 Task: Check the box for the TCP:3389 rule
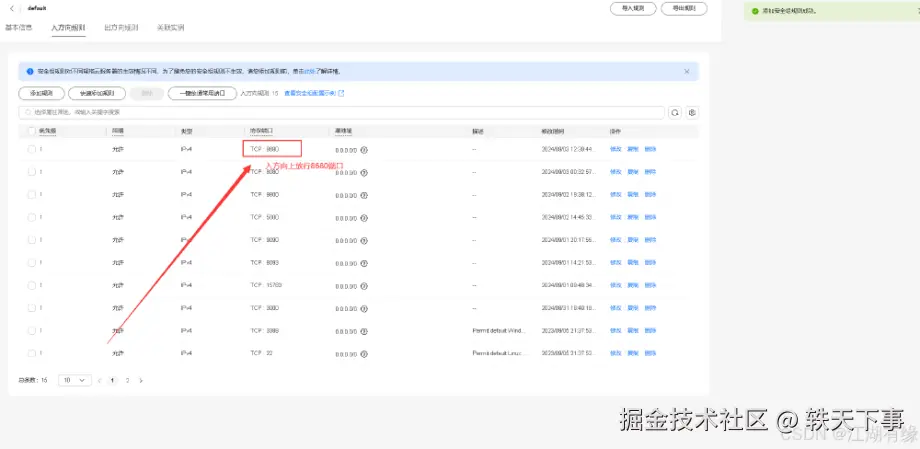(32, 330)
